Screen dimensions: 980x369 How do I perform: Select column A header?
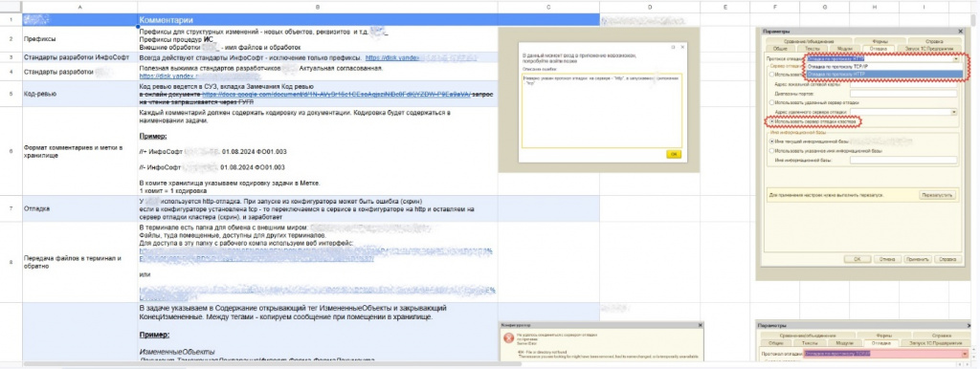click(x=80, y=7)
